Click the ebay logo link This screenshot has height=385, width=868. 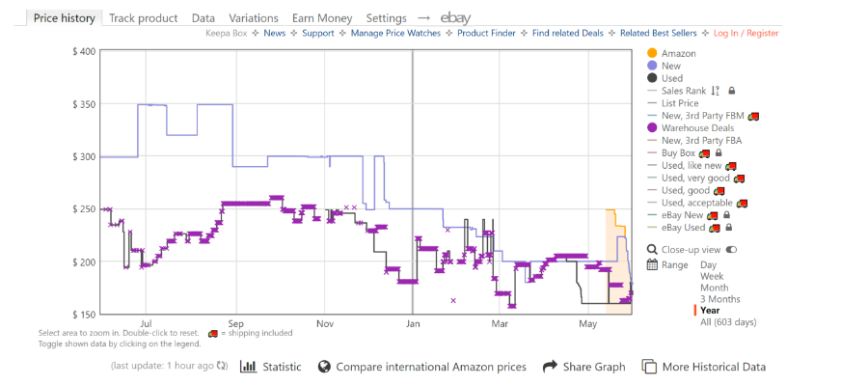pyautogui.click(x=455, y=18)
